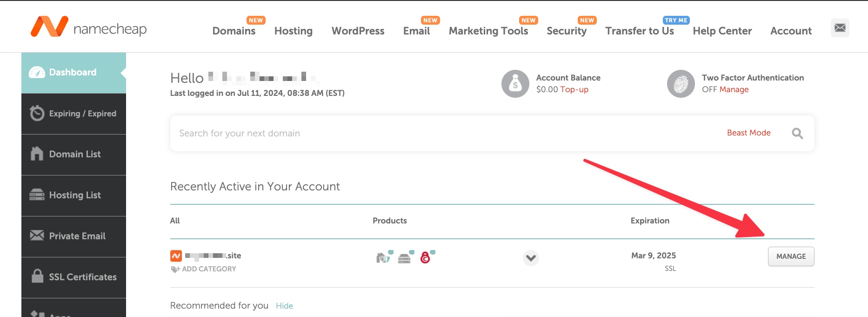This screenshot has width=868, height=317.
Task: Open Transfer to Us menu
Action: 640,31
